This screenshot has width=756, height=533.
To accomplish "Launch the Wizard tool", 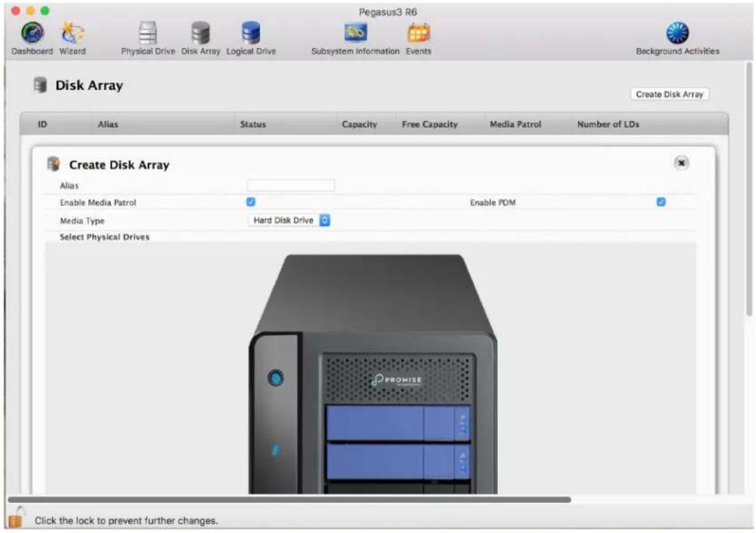I will tap(73, 38).
